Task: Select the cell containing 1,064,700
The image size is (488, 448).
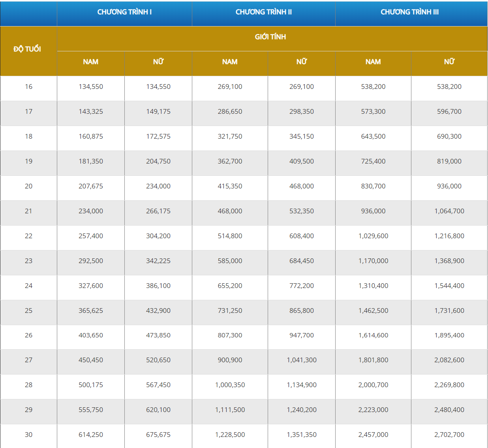Action: coord(449,211)
